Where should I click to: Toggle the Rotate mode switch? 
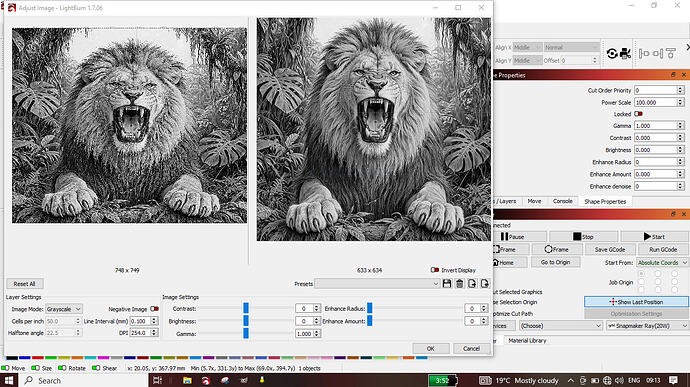tap(62, 368)
